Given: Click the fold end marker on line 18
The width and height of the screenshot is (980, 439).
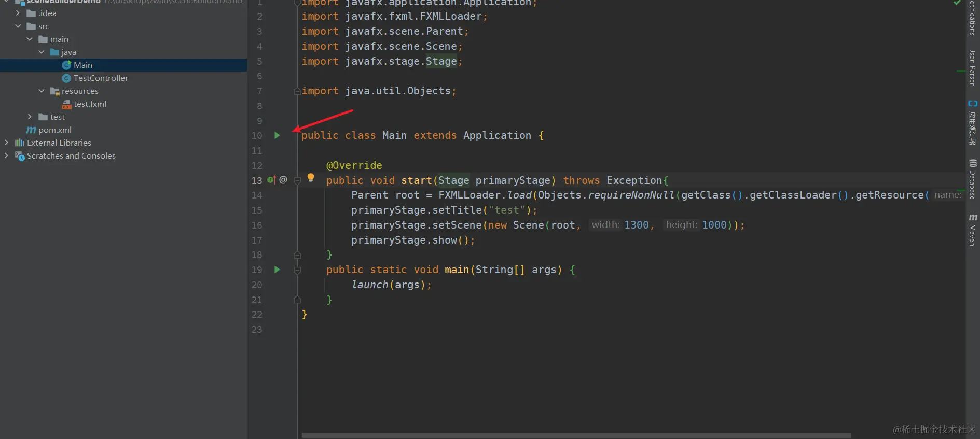Looking at the screenshot, I should pyautogui.click(x=297, y=255).
